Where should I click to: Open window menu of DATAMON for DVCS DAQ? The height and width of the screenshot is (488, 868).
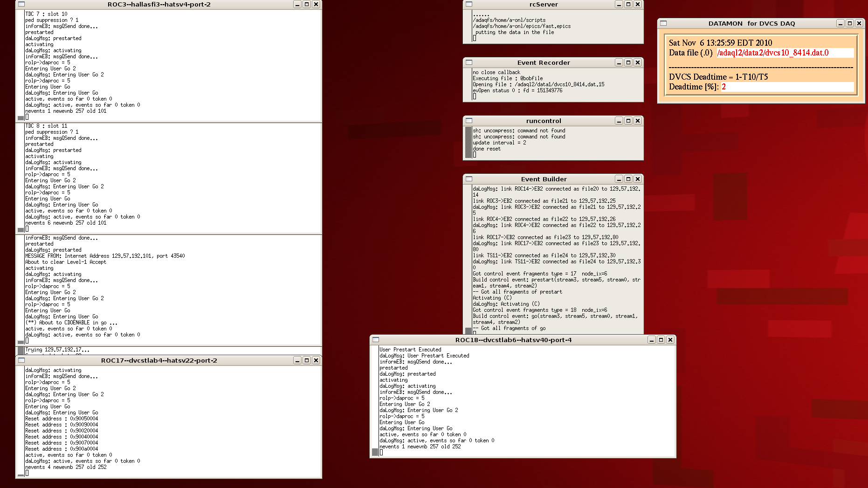663,23
